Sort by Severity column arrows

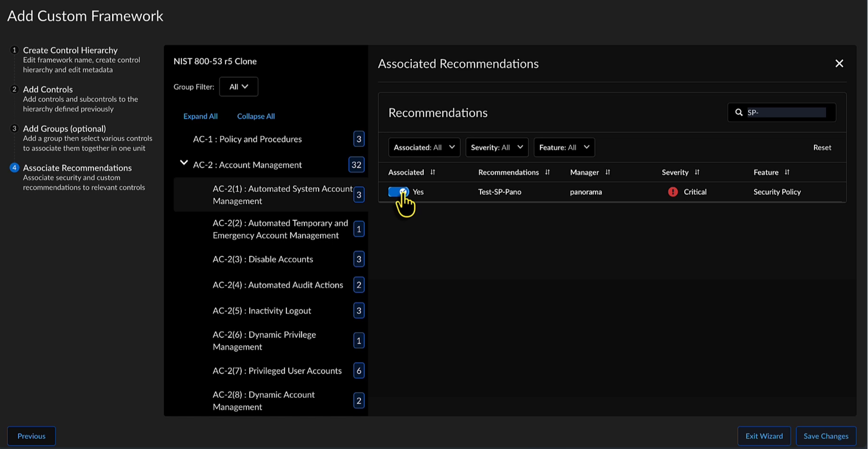(697, 172)
